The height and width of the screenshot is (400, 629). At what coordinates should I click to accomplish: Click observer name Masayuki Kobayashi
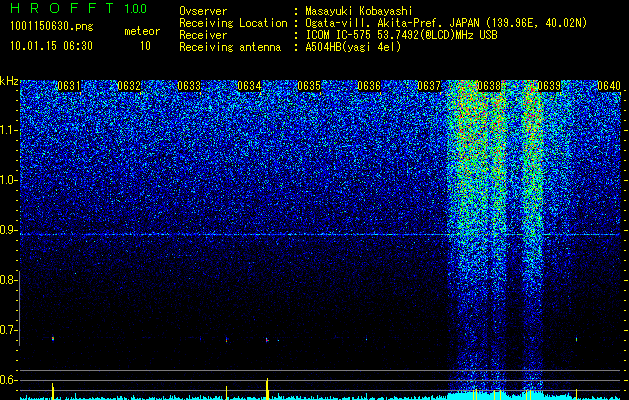(359, 11)
